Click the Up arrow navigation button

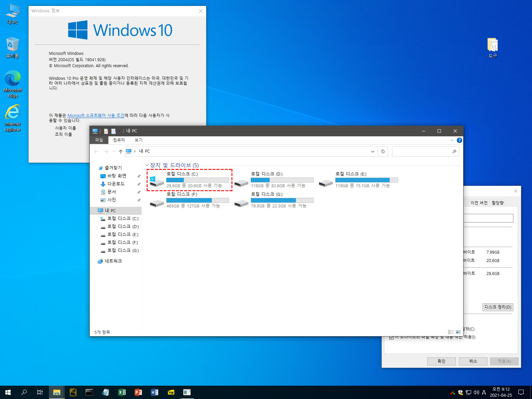[x=121, y=151]
